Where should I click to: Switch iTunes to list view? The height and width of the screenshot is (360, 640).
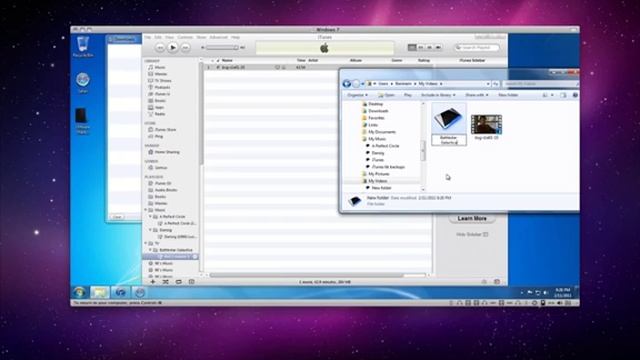[412, 48]
